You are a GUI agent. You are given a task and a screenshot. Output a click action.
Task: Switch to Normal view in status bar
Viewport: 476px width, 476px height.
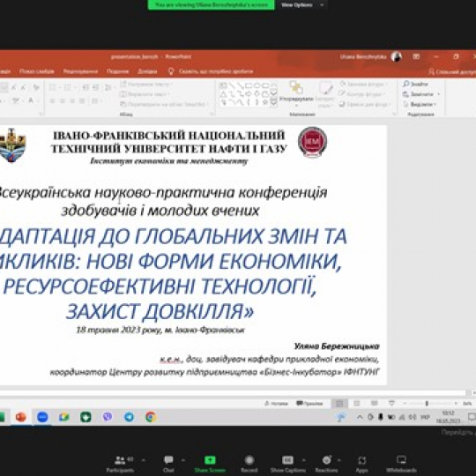(x=339, y=404)
